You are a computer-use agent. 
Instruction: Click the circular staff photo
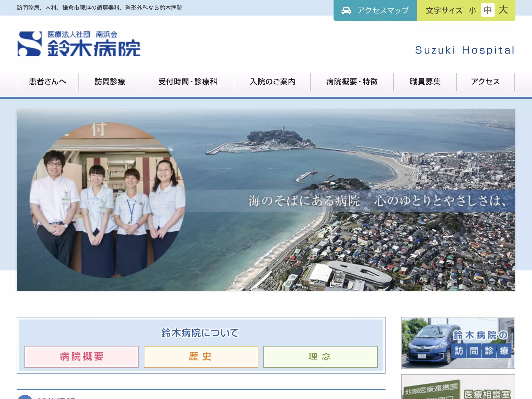coord(108,200)
